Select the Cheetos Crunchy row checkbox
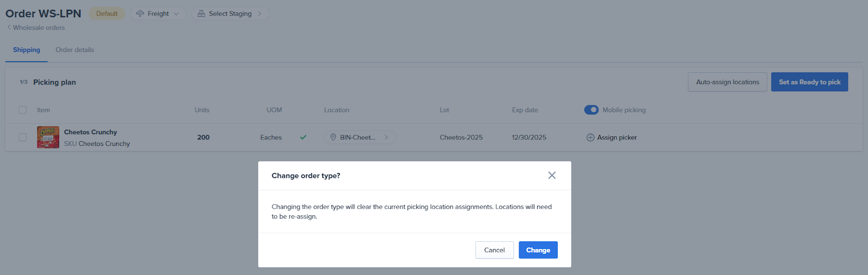The height and width of the screenshot is (275, 868). [x=23, y=137]
